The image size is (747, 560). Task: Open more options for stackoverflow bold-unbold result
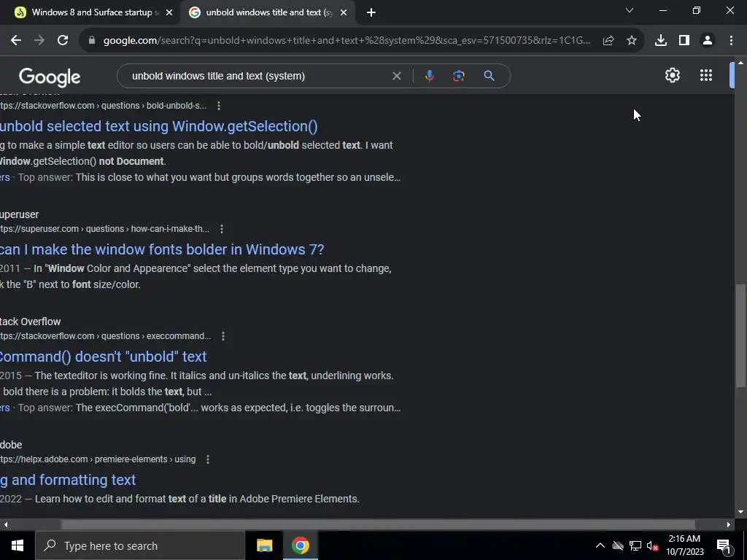[219, 106]
